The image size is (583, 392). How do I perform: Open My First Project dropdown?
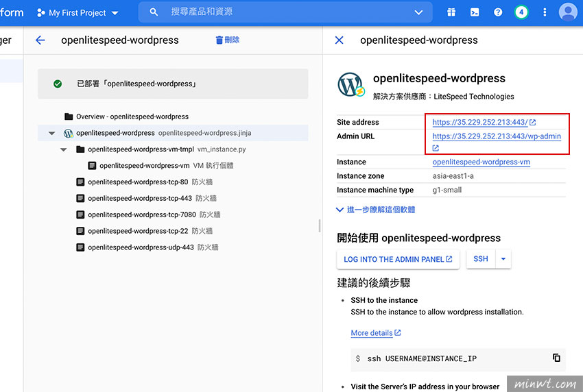pyautogui.click(x=78, y=12)
